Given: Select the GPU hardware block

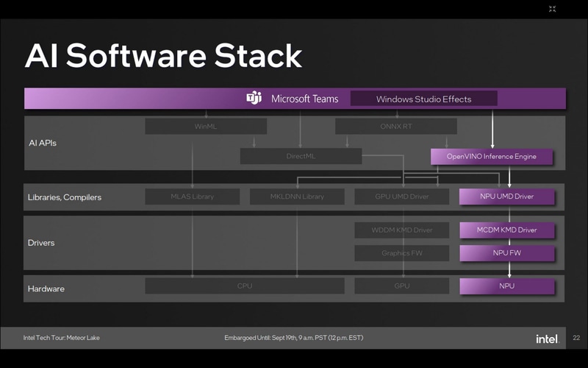Looking at the screenshot, I should click(x=401, y=286).
